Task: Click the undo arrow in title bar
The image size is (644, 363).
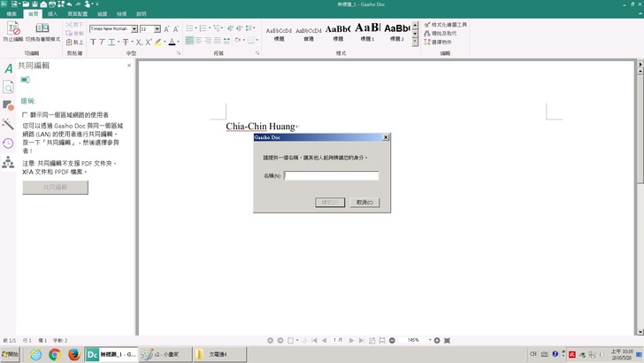Action: 69,4
